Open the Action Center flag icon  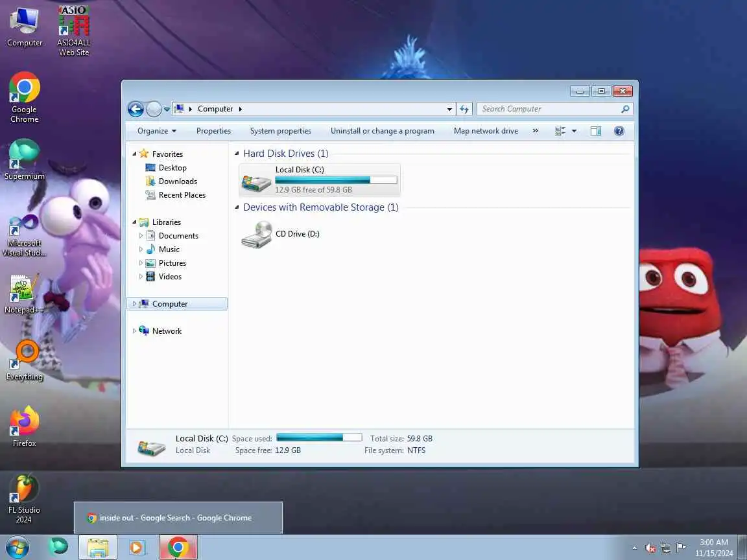click(x=682, y=548)
